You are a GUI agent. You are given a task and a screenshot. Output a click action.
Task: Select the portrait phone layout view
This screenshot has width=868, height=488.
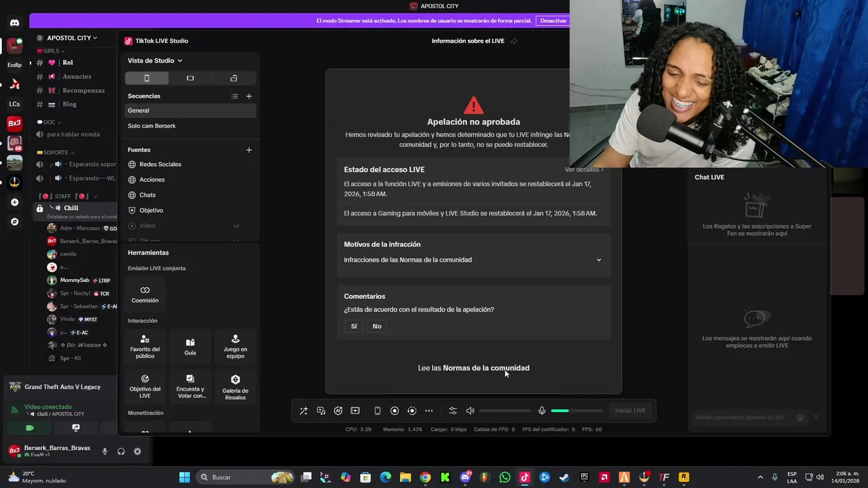146,78
